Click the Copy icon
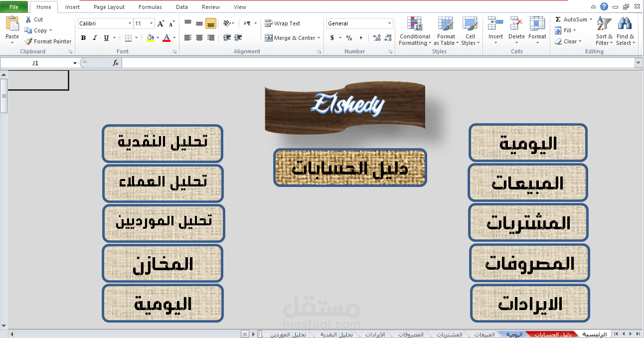Screen dimensions: 644x338 point(28,30)
